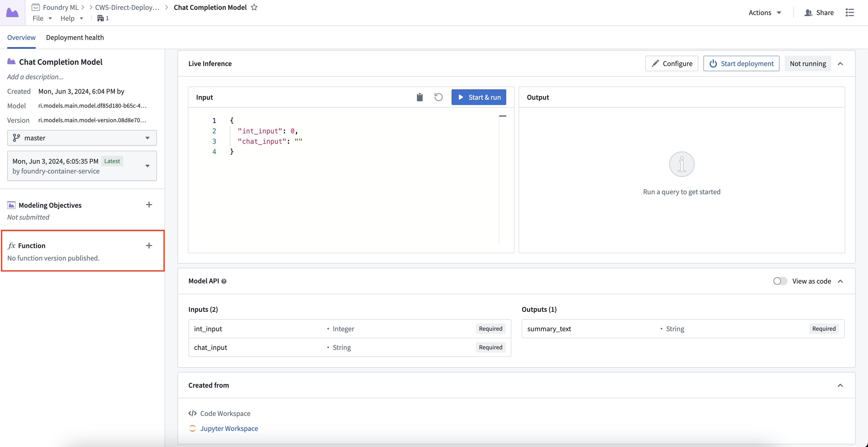The image size is (868, 447).
Task: Click the chat_input row in Inputs
Action: coord(349,347)
